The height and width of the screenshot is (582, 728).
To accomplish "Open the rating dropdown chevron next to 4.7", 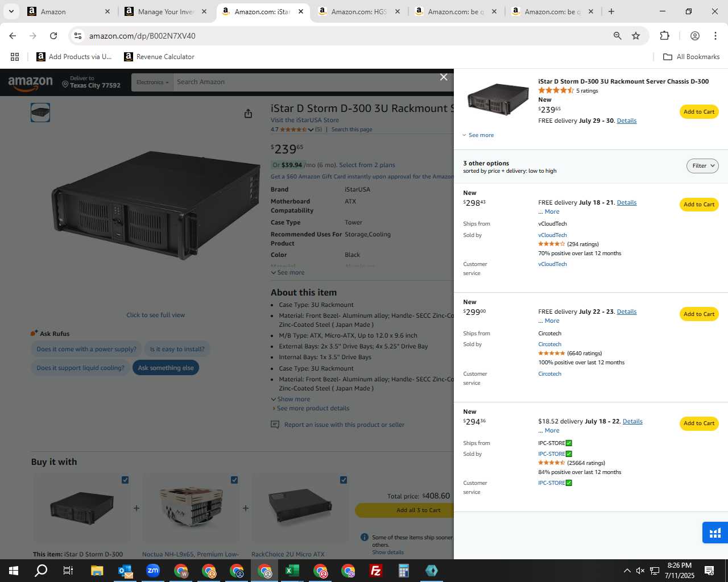I will pyautogui.click(x=311, y=130).
